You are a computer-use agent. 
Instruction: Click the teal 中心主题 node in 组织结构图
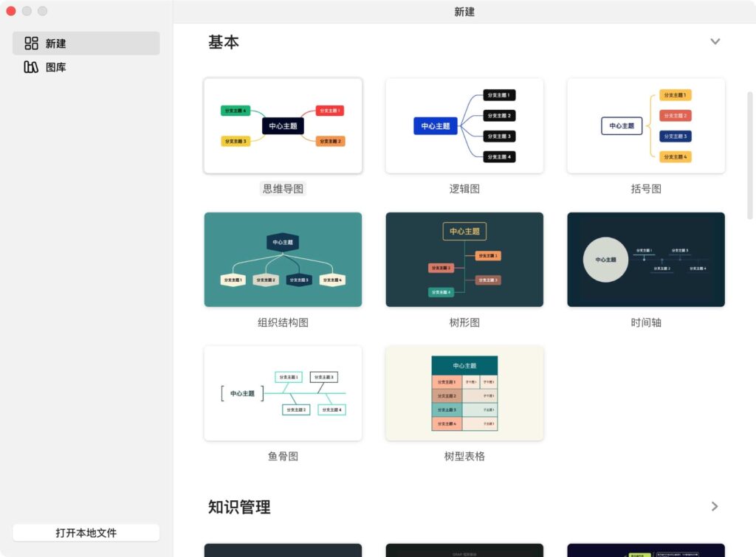[283, 240]
